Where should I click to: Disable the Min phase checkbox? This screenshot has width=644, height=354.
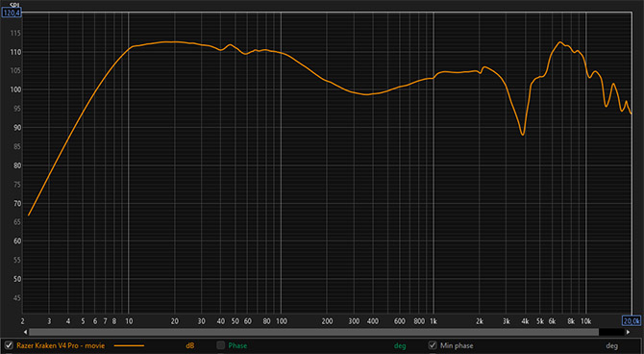tap(433, 345)
